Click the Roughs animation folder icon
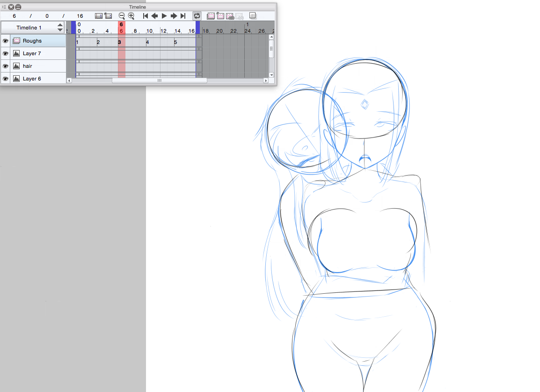 pos(16,41)
